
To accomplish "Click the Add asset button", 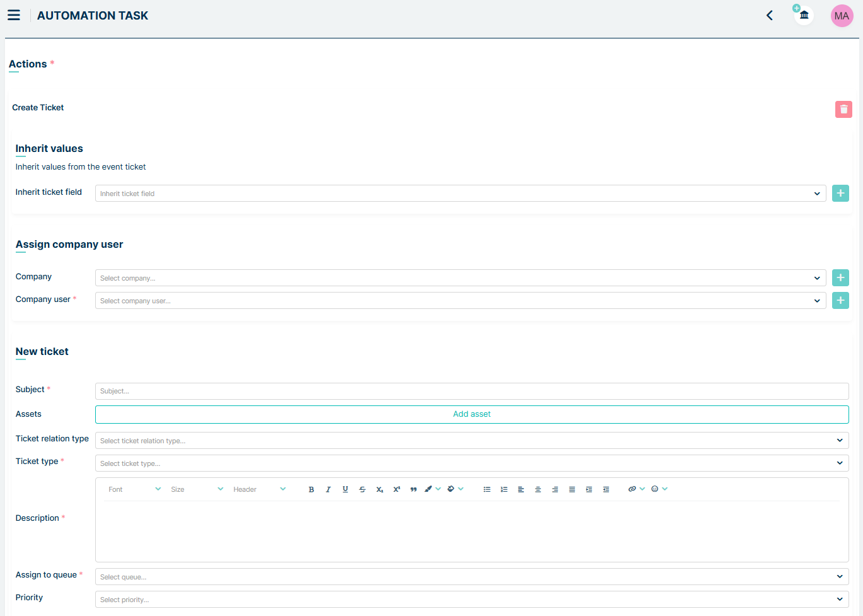I will pyautogui.click(x=472, y=414).
